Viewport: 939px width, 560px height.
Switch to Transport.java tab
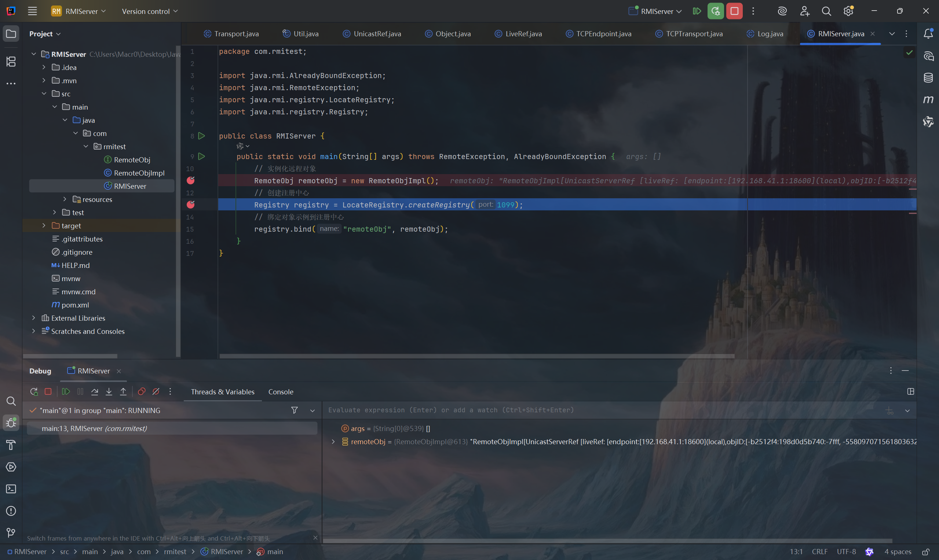tap(231, 34)
